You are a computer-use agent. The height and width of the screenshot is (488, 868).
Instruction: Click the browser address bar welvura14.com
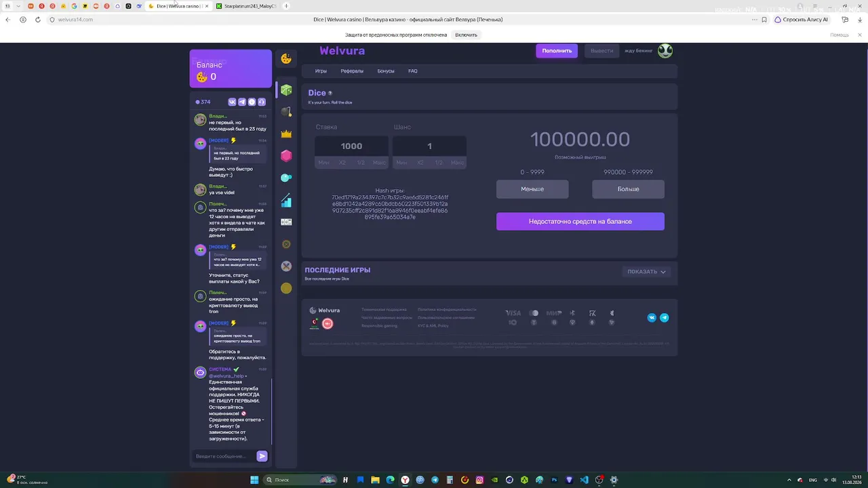pyautogui.click(x=75, y=20)
